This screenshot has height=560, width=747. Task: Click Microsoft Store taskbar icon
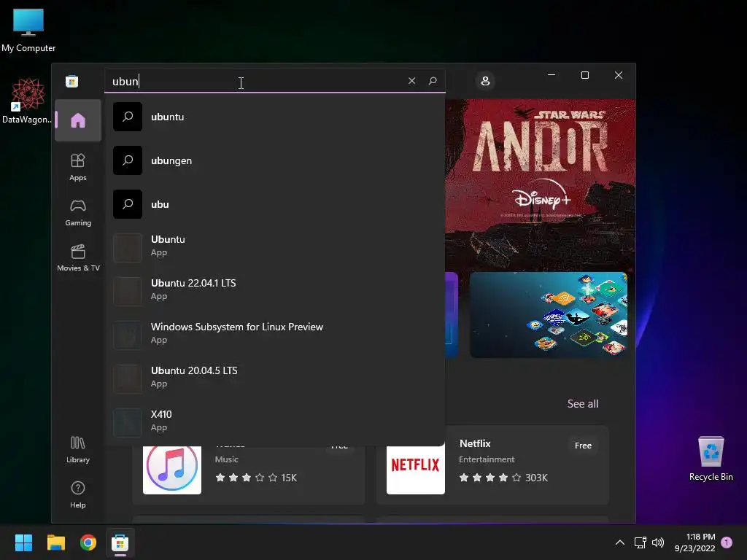[120, 542]
